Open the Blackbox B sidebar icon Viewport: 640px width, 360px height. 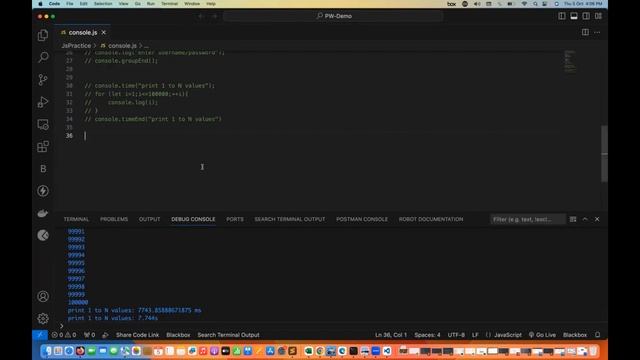43,169
